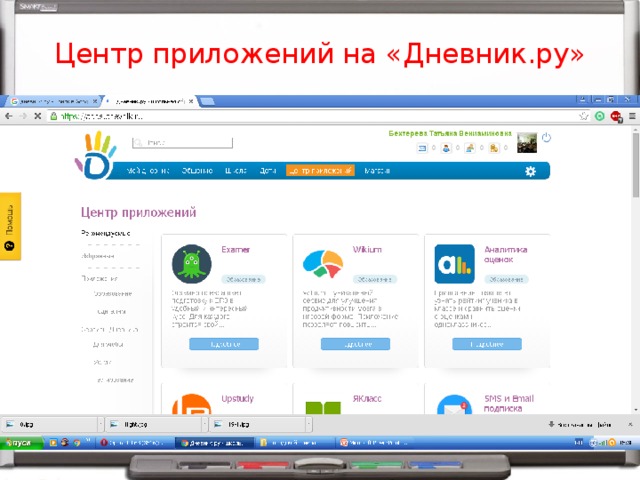This screenshot has height=480, width=640.
Task: Click the Examer green monster app icon
Action: pos(192,264)
